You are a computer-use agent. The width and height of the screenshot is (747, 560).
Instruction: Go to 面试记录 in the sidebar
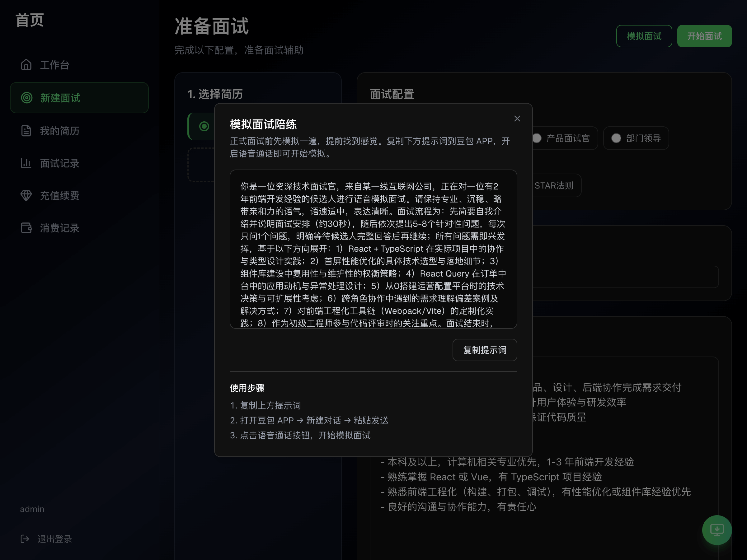tap(59, 163)
